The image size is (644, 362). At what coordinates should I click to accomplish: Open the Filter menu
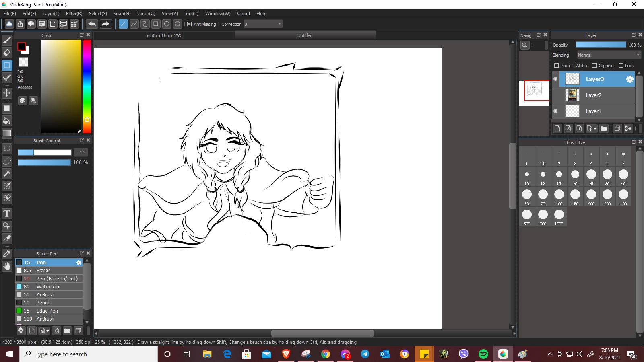tap(74, 14)
